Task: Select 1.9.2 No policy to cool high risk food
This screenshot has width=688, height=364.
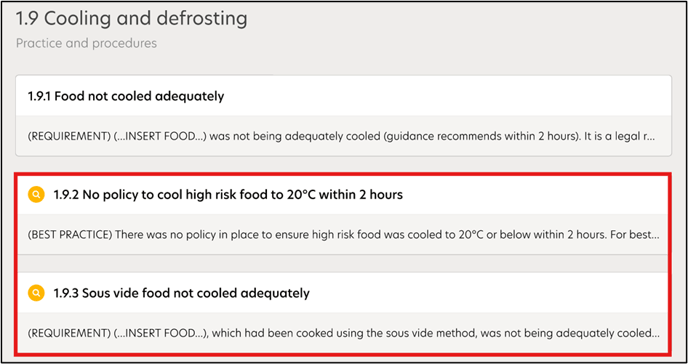Action: point(228,194)
